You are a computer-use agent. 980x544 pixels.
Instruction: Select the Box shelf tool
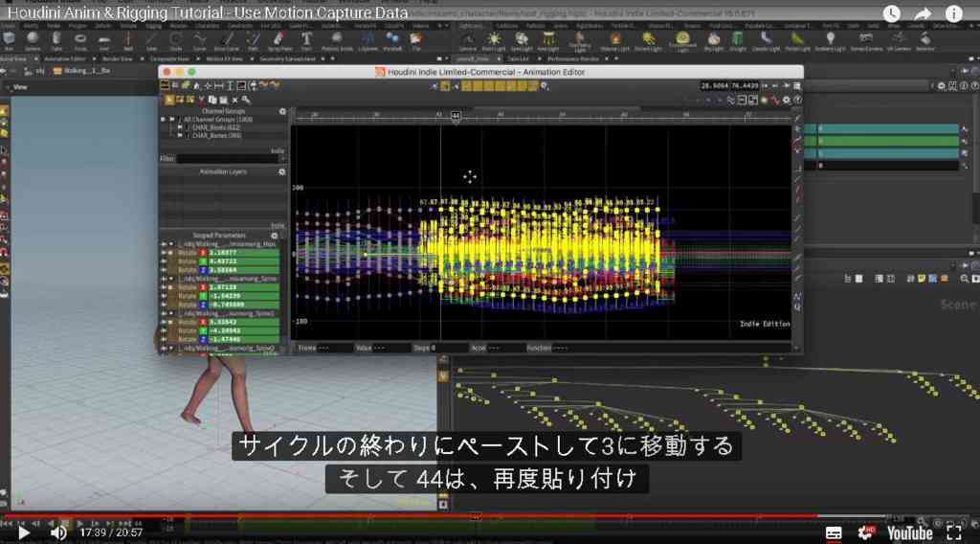tap(9, 40)
